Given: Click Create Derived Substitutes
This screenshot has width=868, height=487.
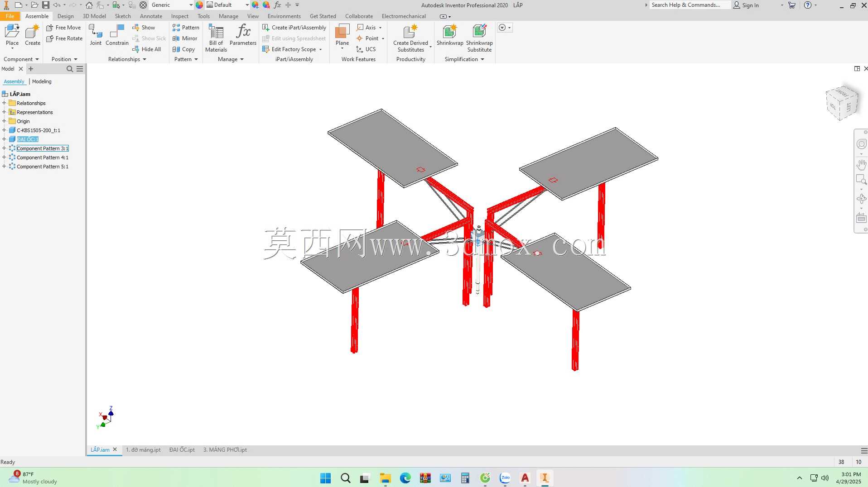Looking at the screenshot, I should (410, 38).
